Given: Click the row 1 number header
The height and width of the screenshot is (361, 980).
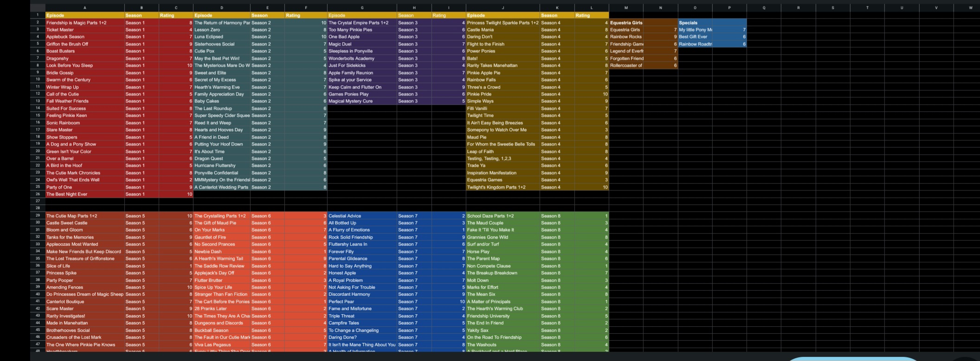Looking at the screenshot, I should (x=38, y=15).
